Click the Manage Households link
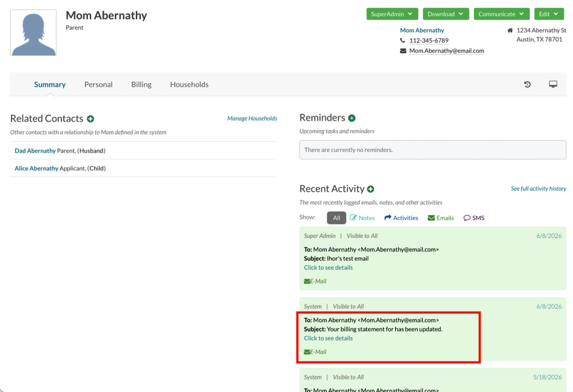Image resolution: width=573 pixels, height=392 pixels. pos(252,119)
